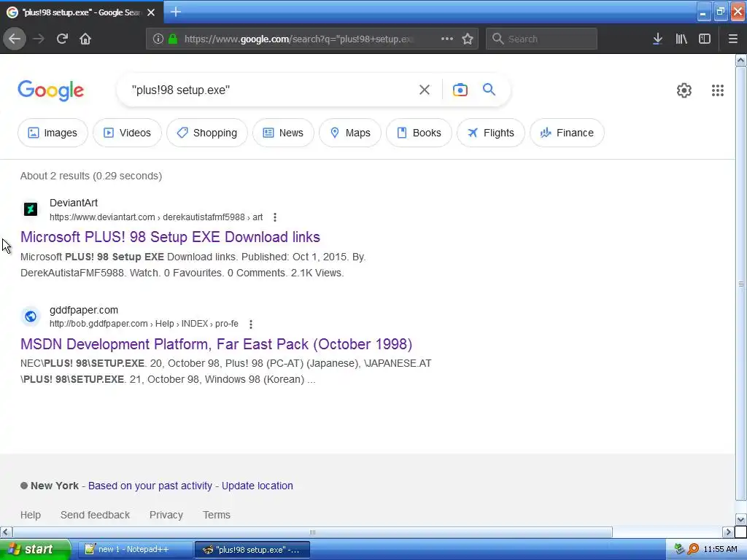Open Microsoft PLUS! 98 Setup EXE link
The height and width of the screenshot is (560, 747).
coord(170,237)
